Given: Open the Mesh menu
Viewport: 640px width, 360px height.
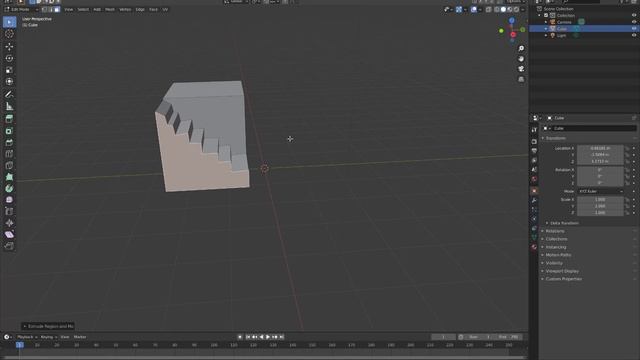Looking at the screenshot, I should (110, 9).
